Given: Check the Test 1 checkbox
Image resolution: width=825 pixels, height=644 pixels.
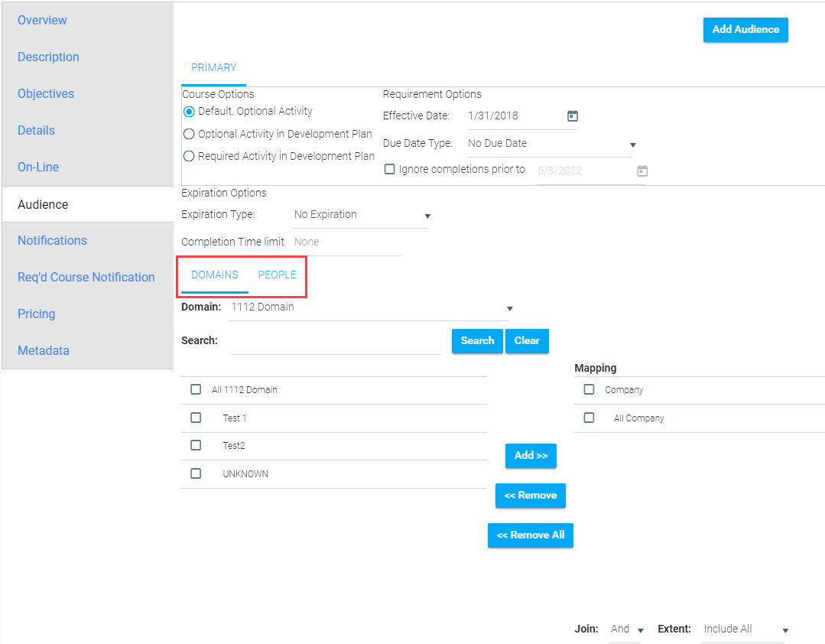Looking at the screenshot, I should point(196,418).
